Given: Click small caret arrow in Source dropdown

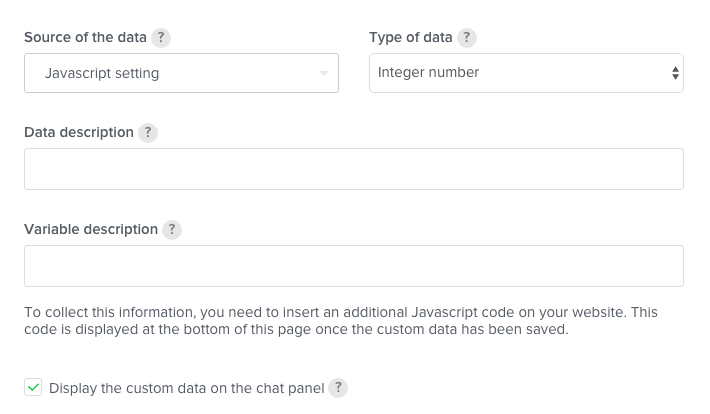Looking at the screenshot, I should coord(324,73).
